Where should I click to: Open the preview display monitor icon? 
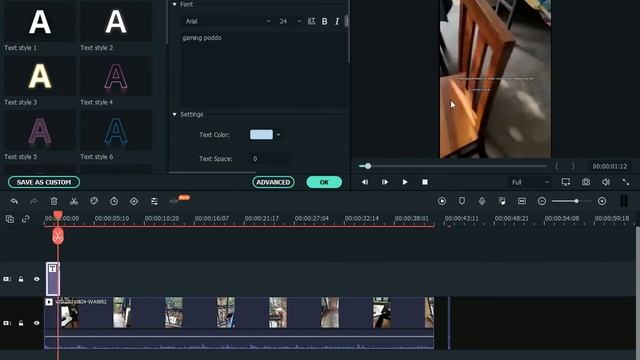[x=566, y=182]
